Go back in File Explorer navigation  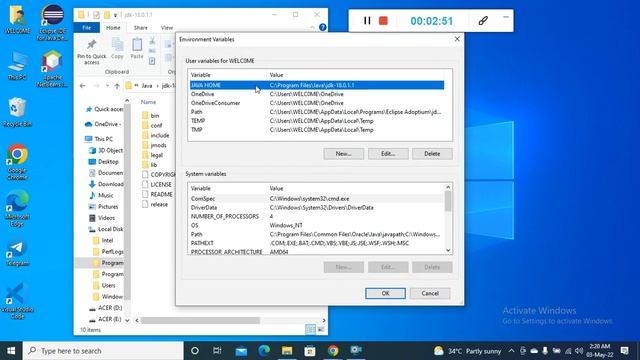83,86
